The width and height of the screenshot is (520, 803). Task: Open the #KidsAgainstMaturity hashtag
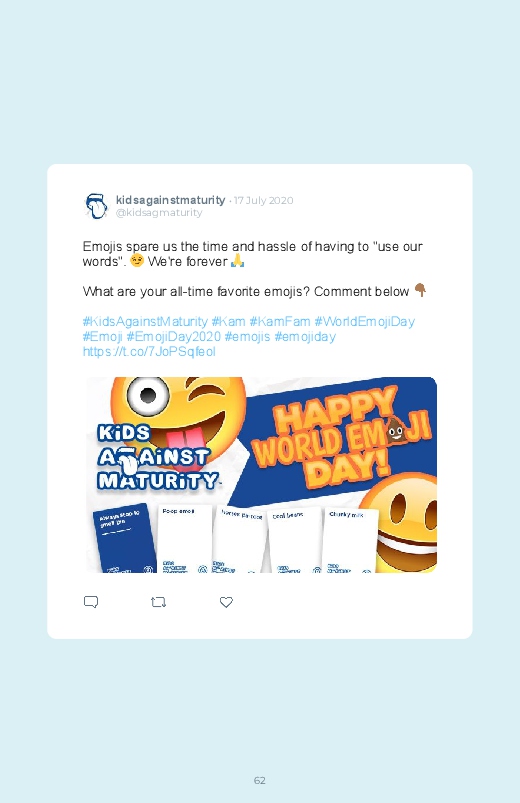tap(145, 322)
